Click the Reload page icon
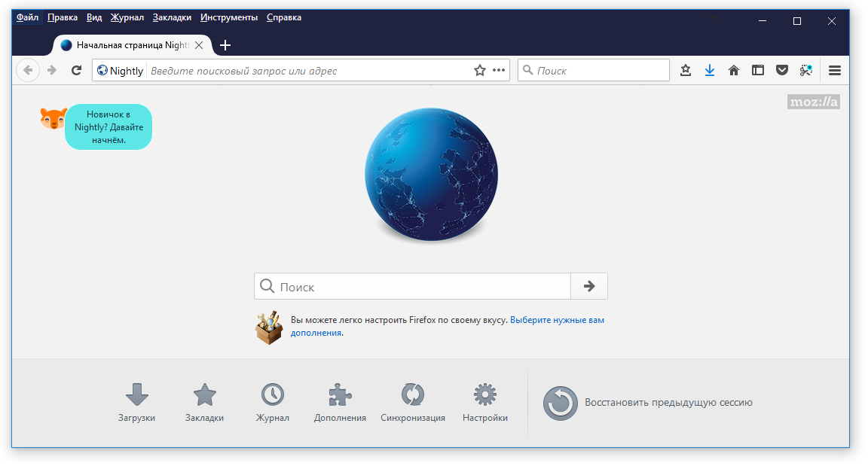Screen dimensions: 868x466 (x=76, y=70)
